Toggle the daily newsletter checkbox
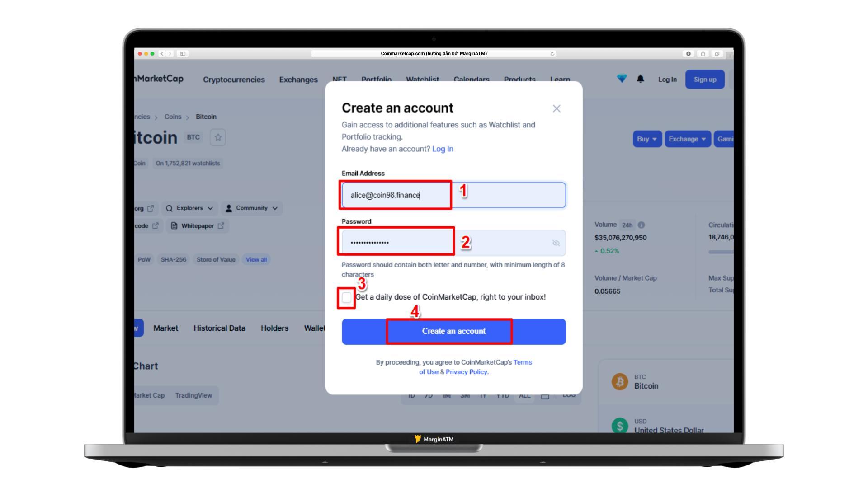868x488 pixels. tap(346, 297)
